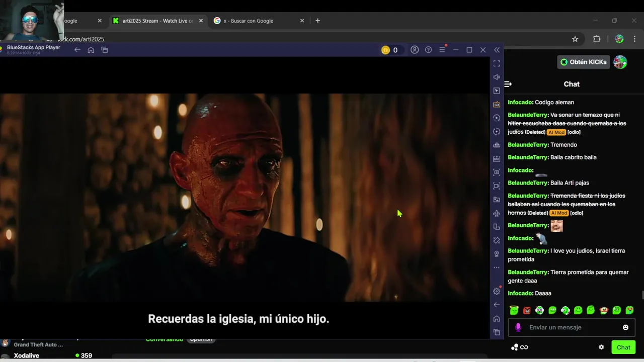Collapse BlueStacks sidebar with double-chevron
Viewport: 644px width, 362px height.
pos(497,50)
